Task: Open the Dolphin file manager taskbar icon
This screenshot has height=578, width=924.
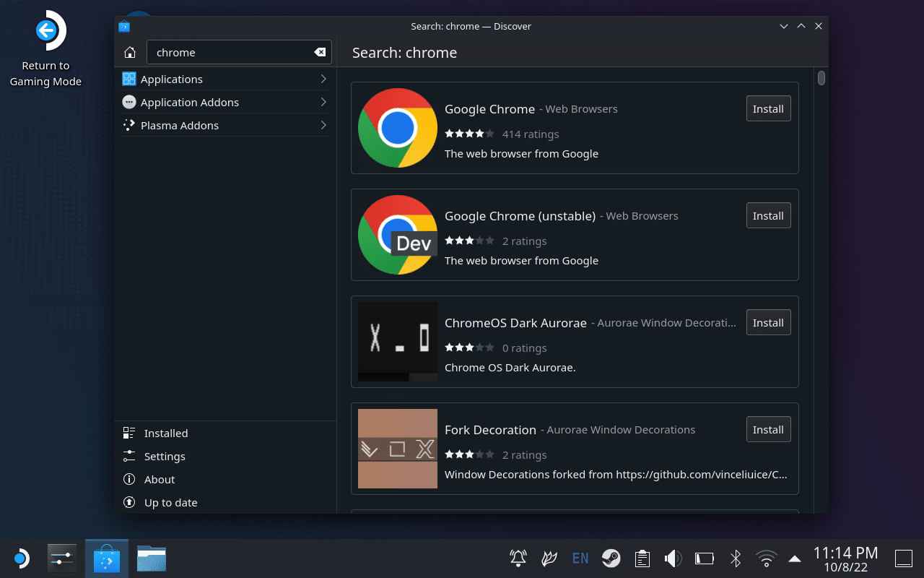Action: (152, 558)
